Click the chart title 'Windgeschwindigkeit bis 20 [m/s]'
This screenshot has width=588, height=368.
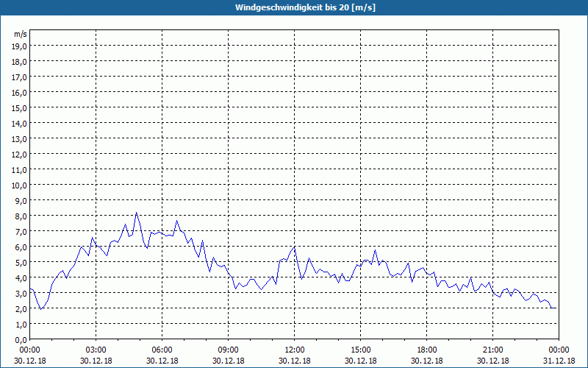tap(305, 7)
